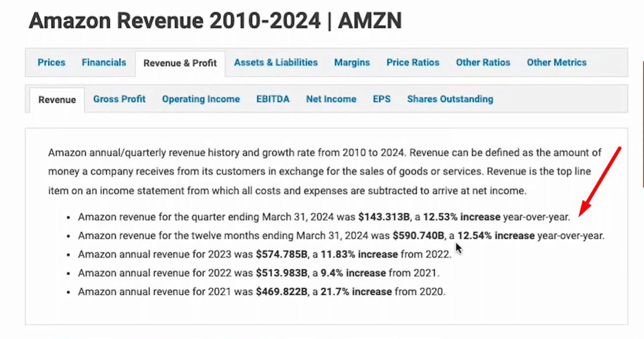This screenshot has height=339, width=644.
Task: View the Price Ratios tab
Action: point(413,62)
